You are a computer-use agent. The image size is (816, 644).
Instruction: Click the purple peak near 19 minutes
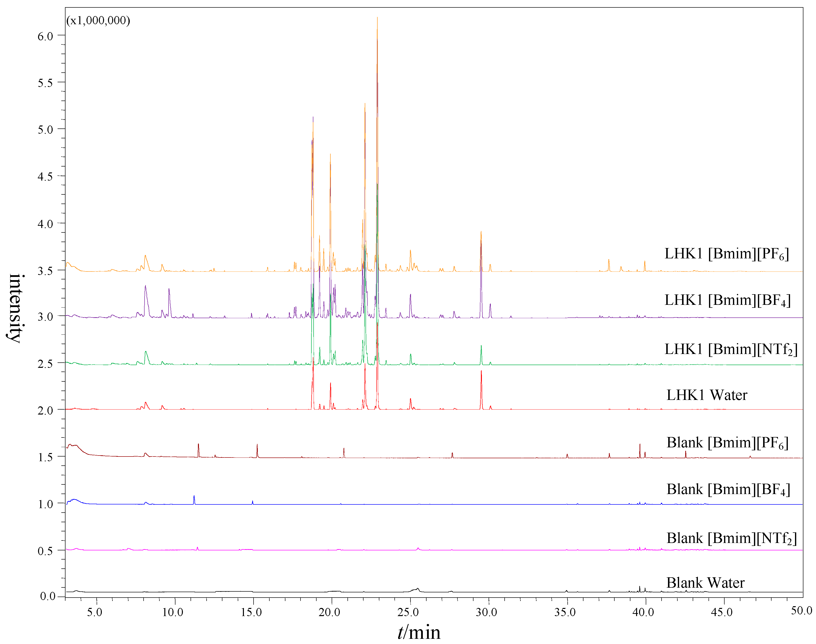click(x=312, y=121)
